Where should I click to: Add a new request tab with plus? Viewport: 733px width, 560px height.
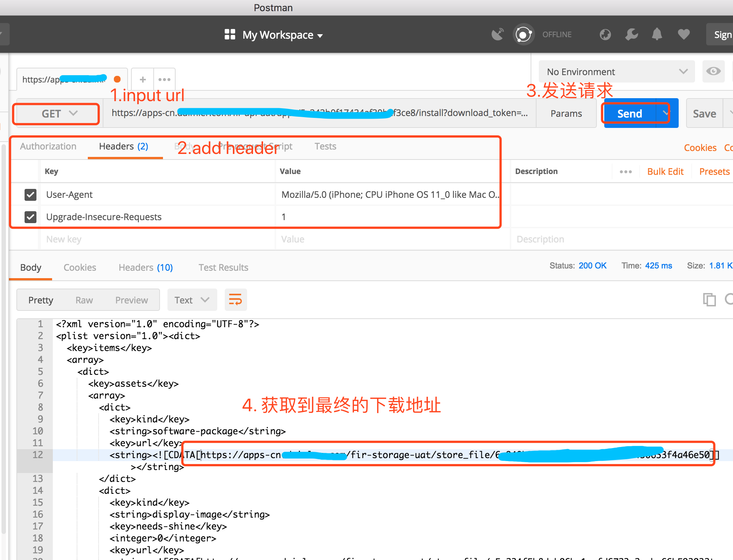tap(143, 79)
